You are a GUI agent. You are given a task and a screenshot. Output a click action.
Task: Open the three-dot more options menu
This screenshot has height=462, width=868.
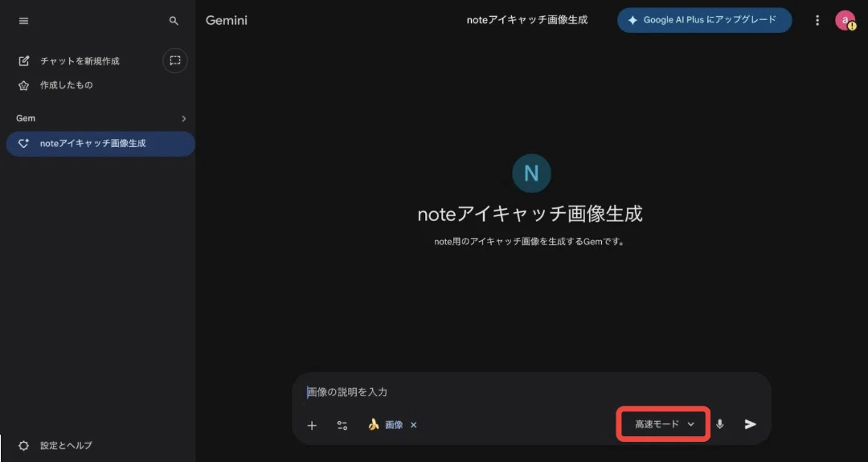point(817,20)
